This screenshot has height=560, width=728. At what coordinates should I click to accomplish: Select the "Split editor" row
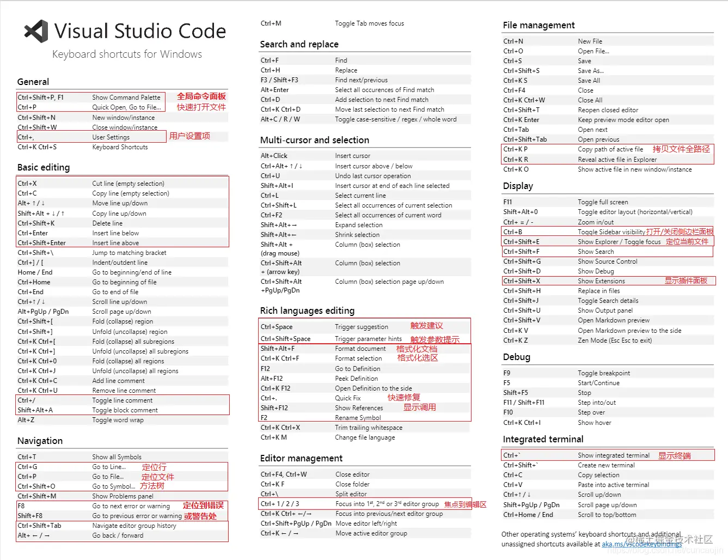pyautogui.click(x=352, y=494)
